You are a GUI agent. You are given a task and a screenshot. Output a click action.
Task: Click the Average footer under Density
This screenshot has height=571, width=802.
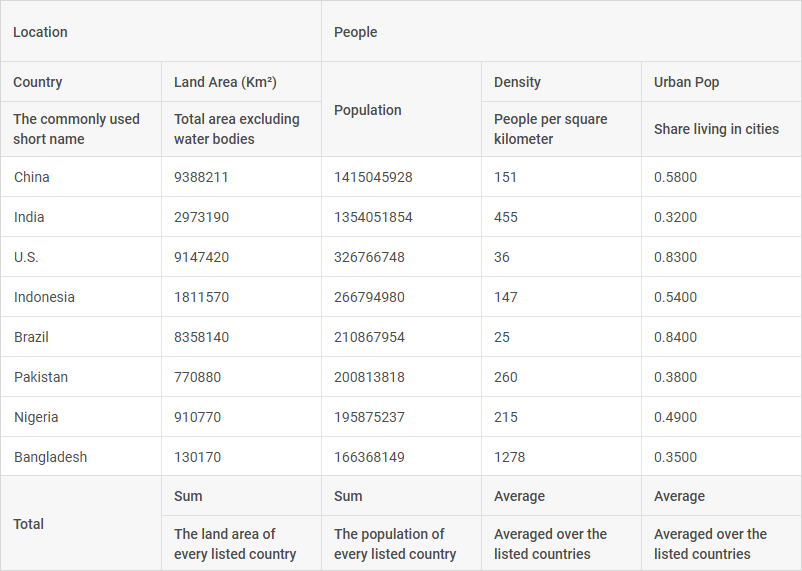pyautogui.click(x=561, y=496)
